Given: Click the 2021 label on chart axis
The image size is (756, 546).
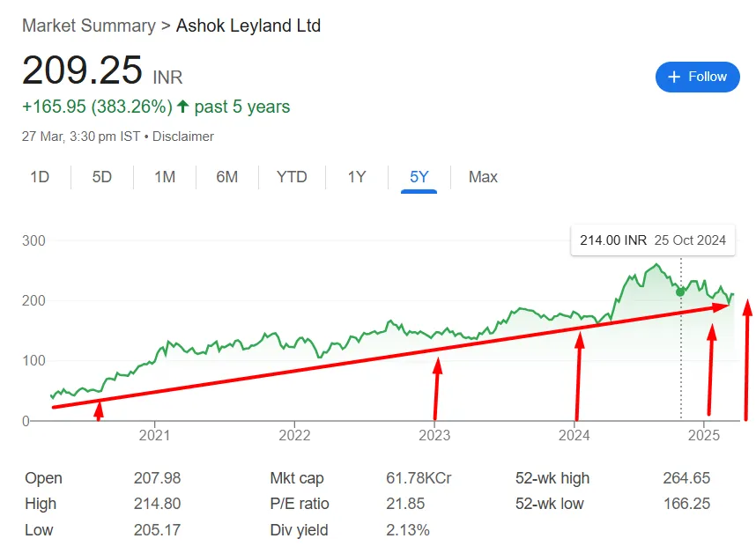Looking at the screenshot, I should click(x=154, y=435).
